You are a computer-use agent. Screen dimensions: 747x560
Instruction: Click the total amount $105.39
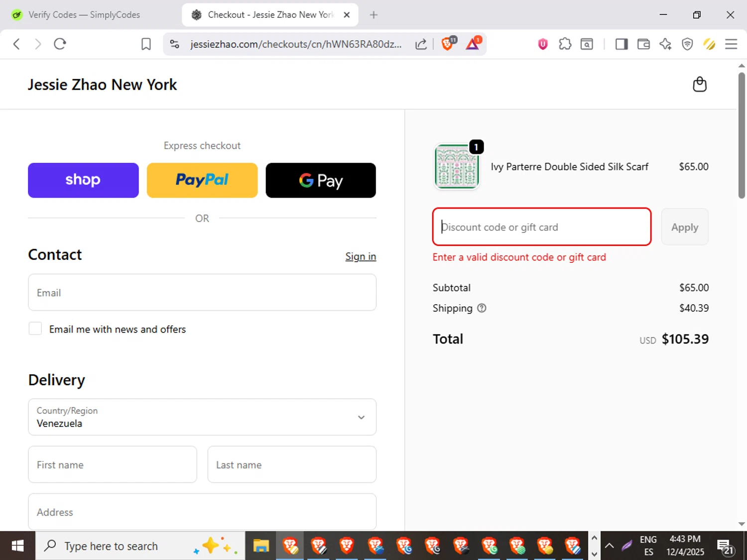click(x=685, y=339)
